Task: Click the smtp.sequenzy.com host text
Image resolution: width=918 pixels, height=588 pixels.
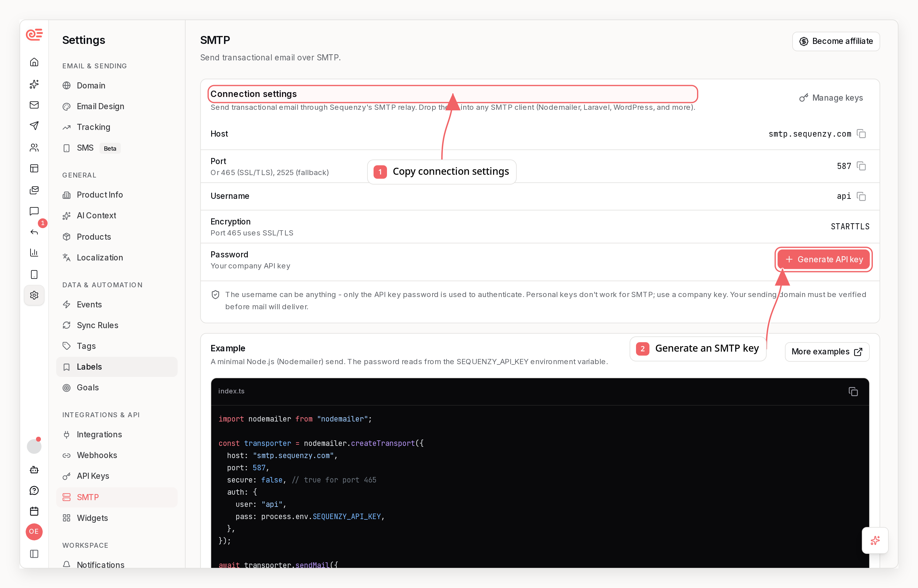Action: pyautogui.click(x=809, y=134)
